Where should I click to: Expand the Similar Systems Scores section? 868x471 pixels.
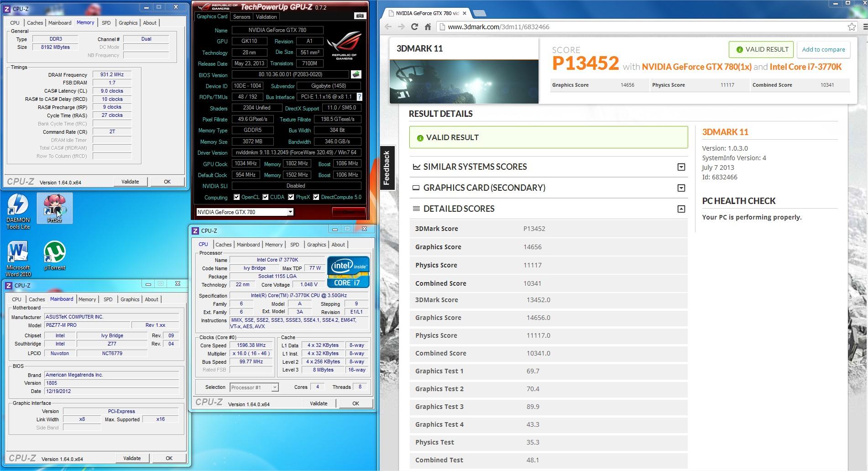681,167
